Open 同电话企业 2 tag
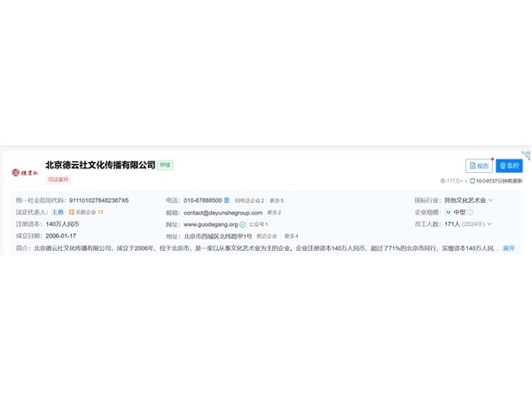532x399 pixels. click(x=249, y=200)
